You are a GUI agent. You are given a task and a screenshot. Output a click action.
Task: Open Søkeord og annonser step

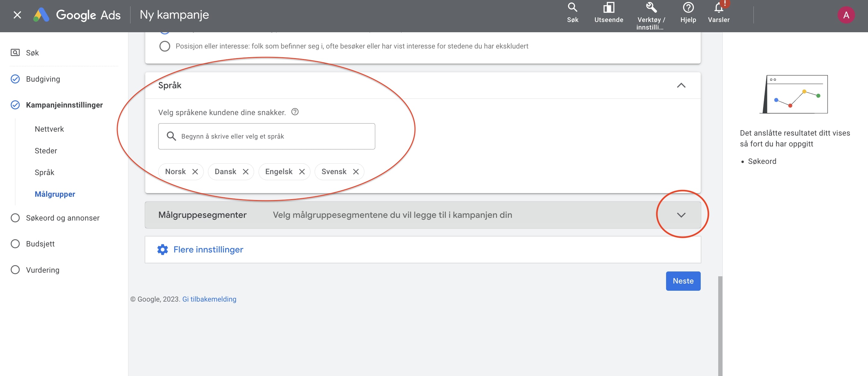tap(63, 218)
